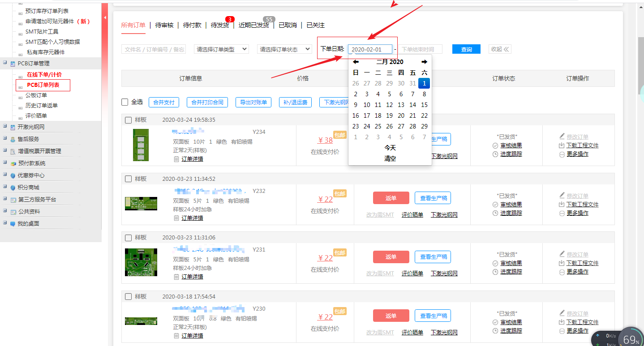This screenshot has height=346, width=644.
Task: Tick the 全选 select-all checkbox
Action: [125, 102]
